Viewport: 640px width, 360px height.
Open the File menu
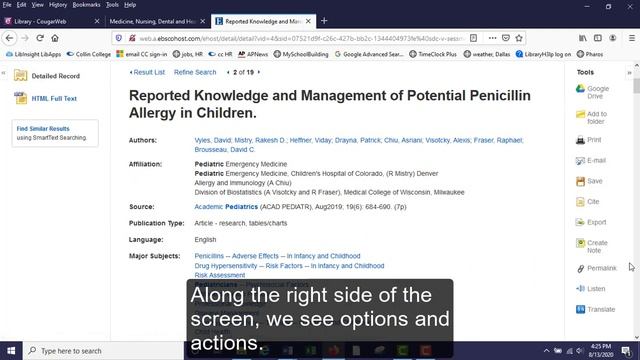point(7,5)
